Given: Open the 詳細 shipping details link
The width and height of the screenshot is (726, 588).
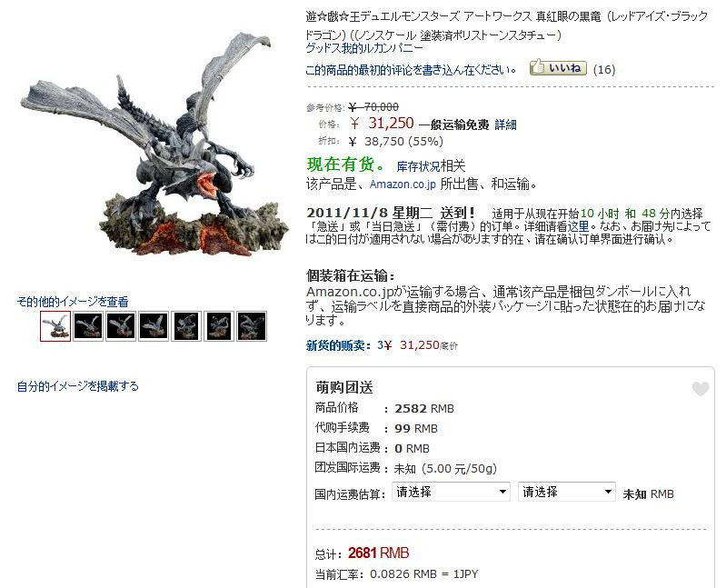Looking at the screenshot, I should (505, 125).
